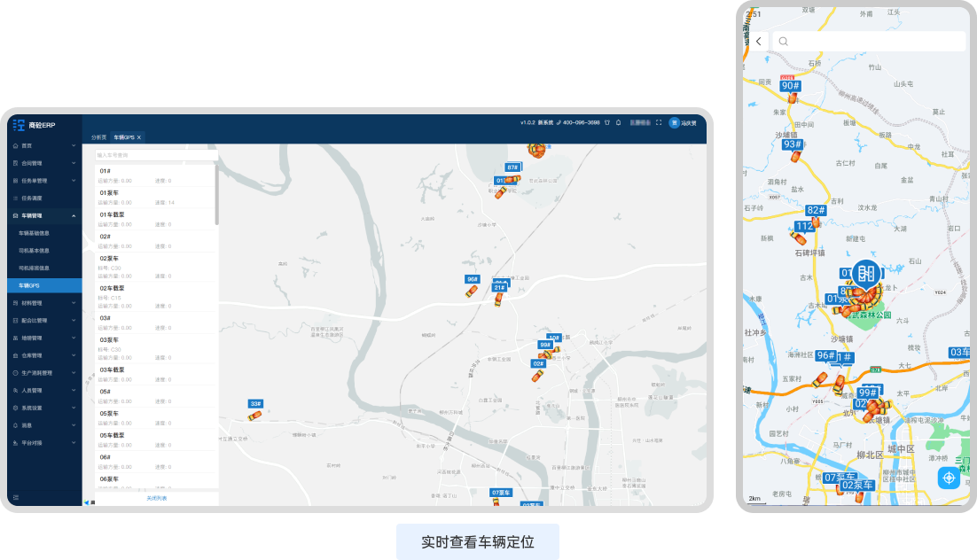Select 03泵车 in vehicle list

coord(156,348)
